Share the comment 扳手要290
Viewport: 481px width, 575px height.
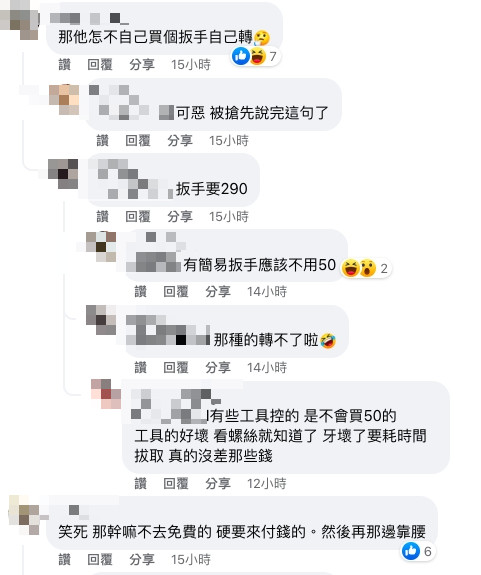[180, 216]
